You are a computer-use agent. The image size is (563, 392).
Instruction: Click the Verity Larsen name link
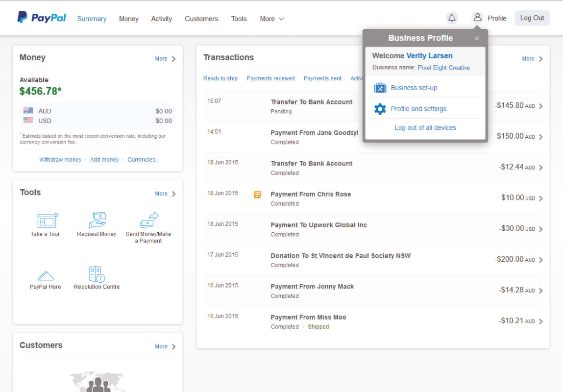coord(429,56)
